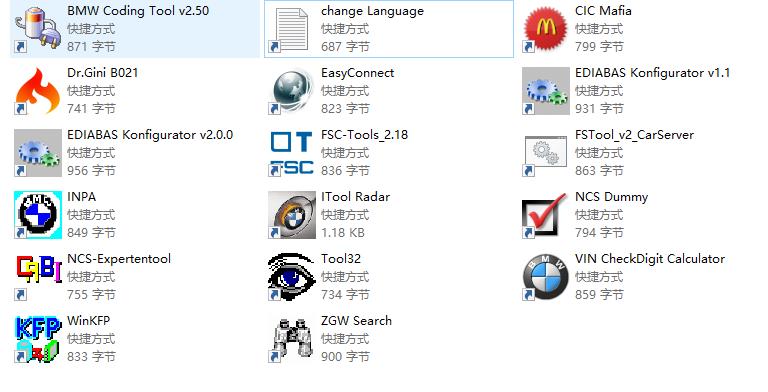Click the "836 字节" size text
Screen dimensions: 768x392
345,171
